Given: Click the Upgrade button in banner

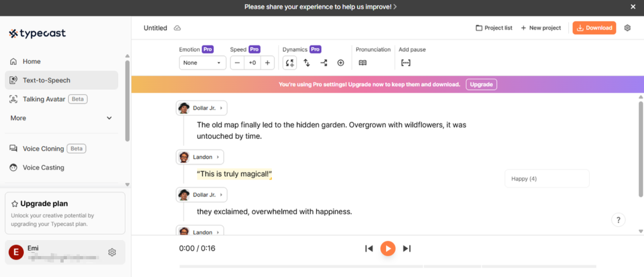Looking at the screenshot, I should 481,84.
